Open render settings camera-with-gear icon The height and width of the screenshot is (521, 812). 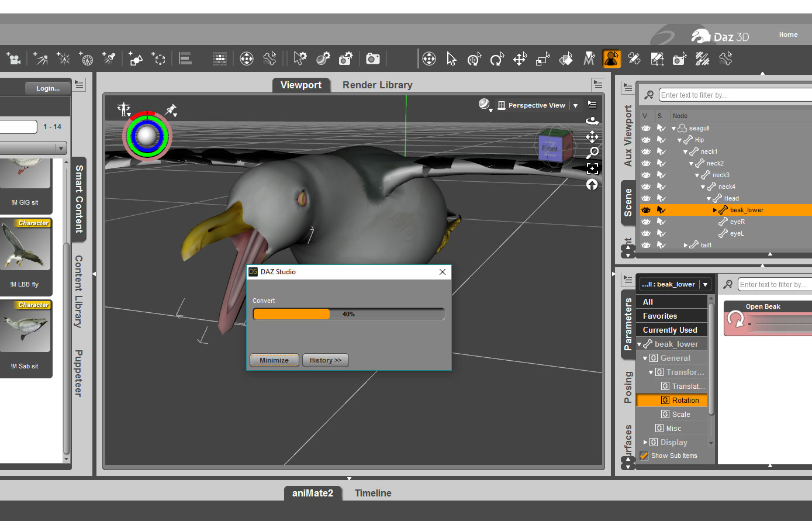(346, 58)
